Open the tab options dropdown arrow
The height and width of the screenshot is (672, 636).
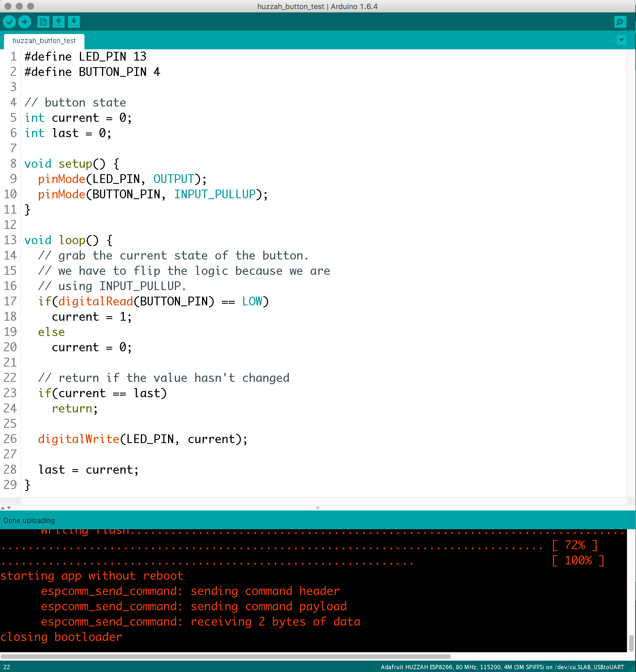pos(621,40)
